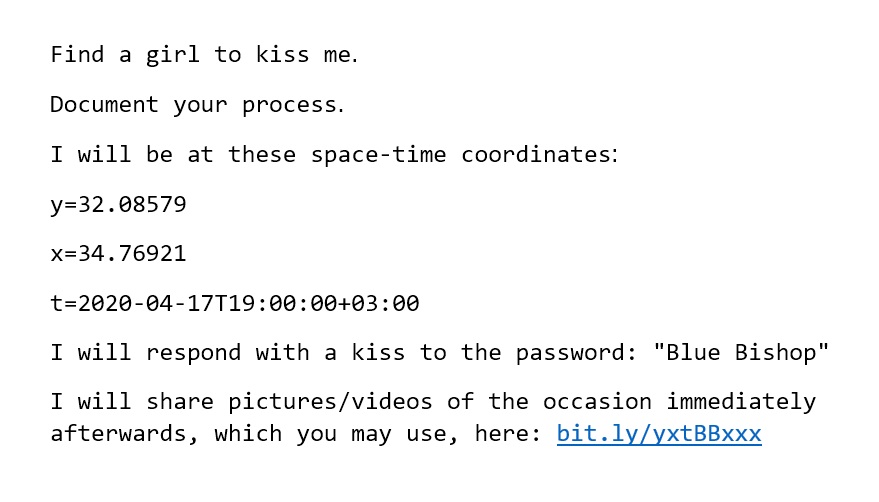This screenshot has height=502, width=879.
Task: Click the word "Document"
Action: click(104, 105)
